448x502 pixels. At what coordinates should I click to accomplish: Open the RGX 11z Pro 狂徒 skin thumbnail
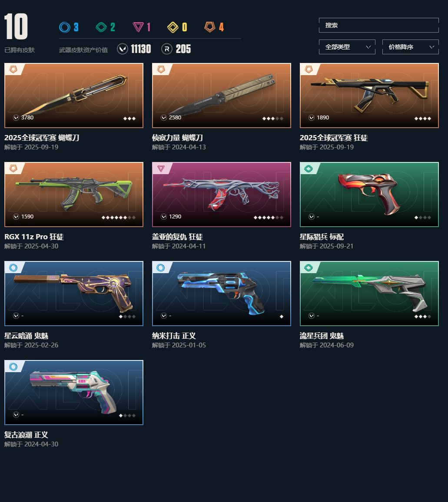[74, 195]
